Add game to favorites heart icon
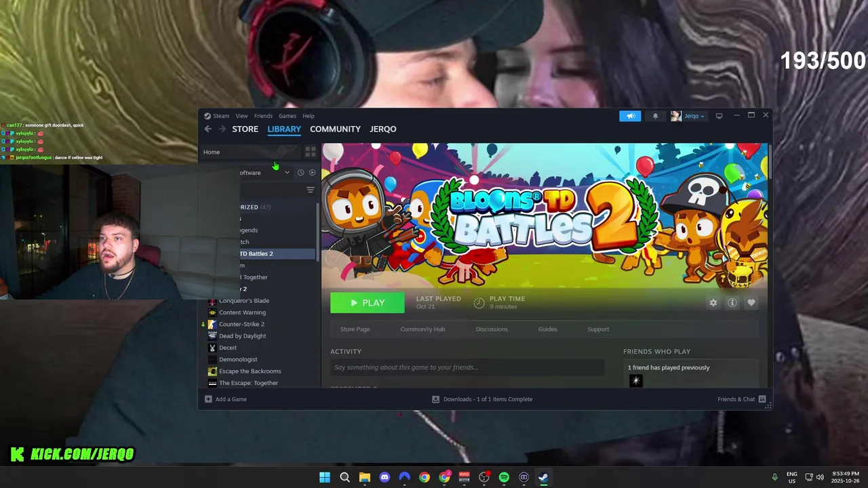Image resolution: width=868 pixels, height=488 pixels. [x=751, y=303]
